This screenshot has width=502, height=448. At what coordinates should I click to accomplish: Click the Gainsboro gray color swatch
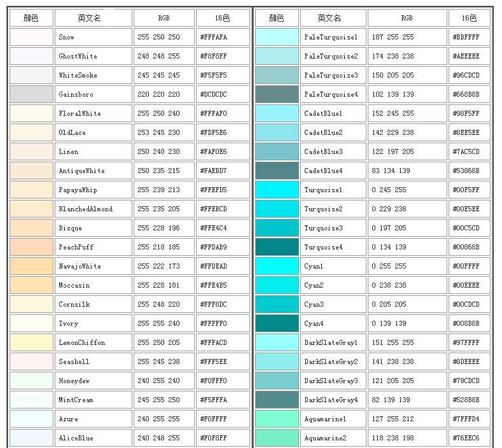31,94
